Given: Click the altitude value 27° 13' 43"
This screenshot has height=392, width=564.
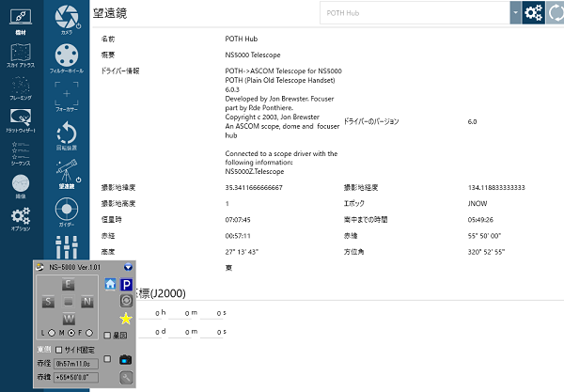Looking at the screenshot, I should (242, 252).
